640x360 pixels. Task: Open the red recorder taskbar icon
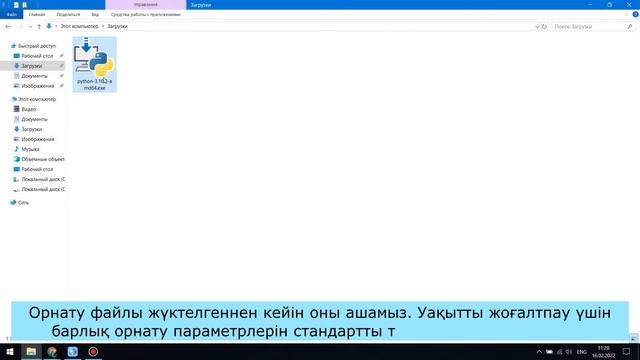click(93, 351)
